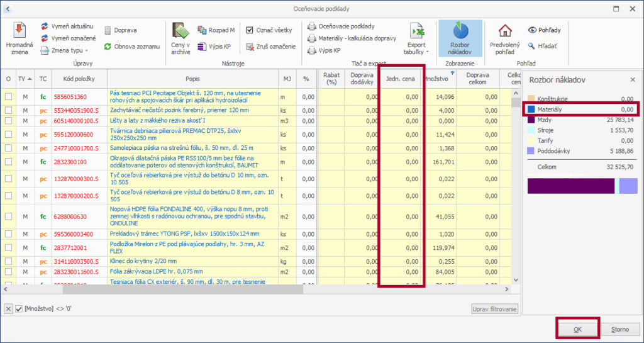644x343 pixels.
Task: Check the row checkbox for item 5856051360
Action: (x=9, y=97)
